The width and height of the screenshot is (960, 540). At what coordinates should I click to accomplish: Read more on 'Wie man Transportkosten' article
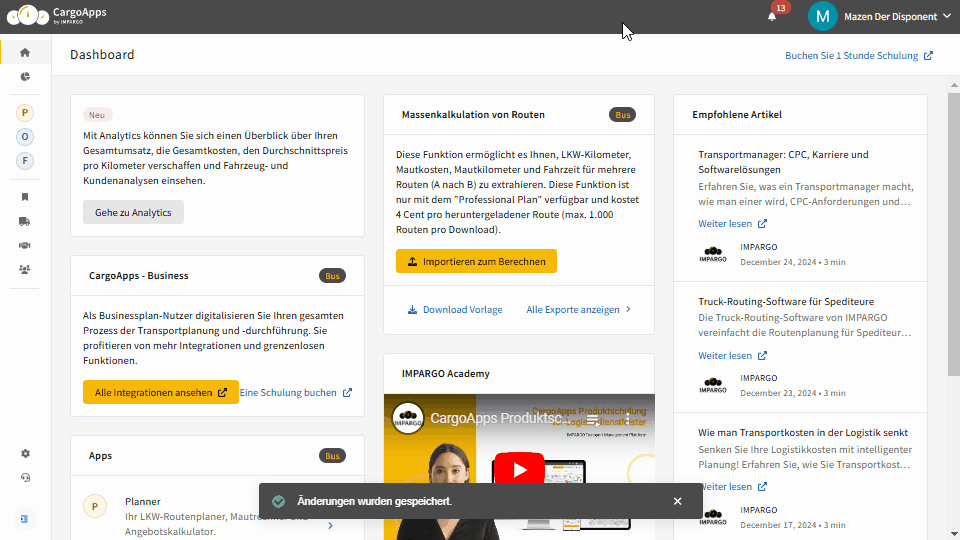pyautogui.click(x=732, y=487)
